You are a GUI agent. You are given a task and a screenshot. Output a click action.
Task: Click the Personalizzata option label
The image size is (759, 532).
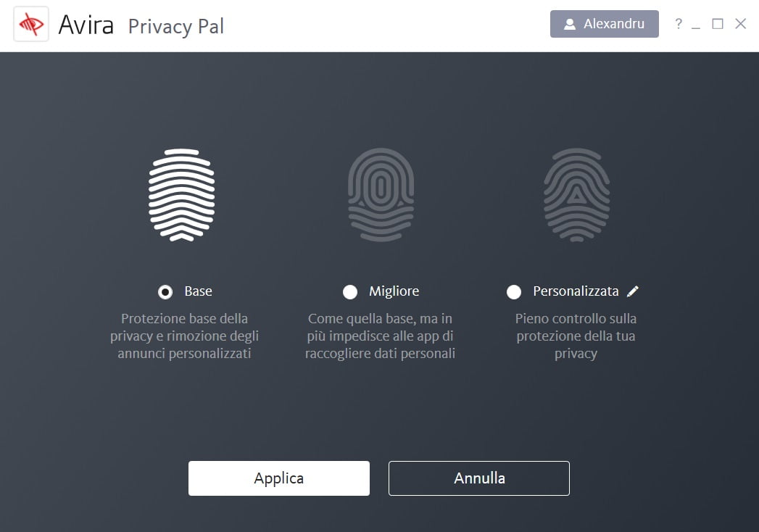coord(576,291)
